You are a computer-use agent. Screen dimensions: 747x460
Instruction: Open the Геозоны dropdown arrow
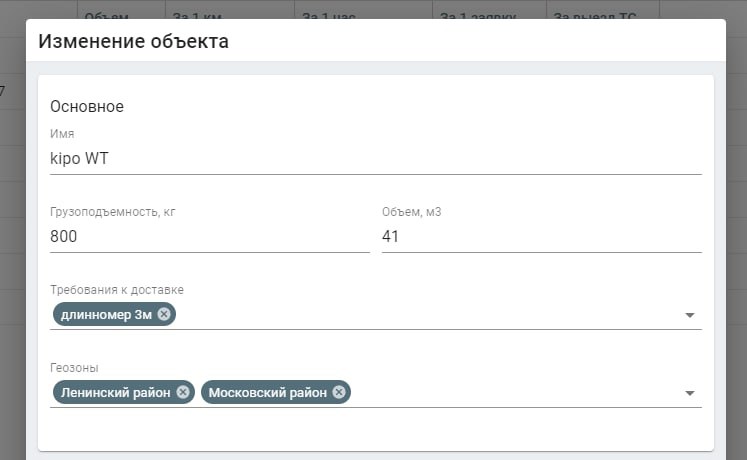[x=689, y=393]
